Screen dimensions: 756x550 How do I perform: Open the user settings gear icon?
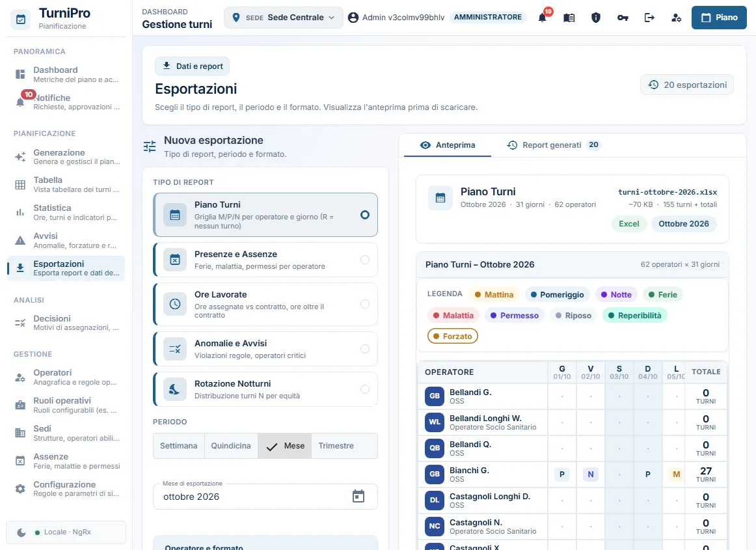tap(677, 18)
